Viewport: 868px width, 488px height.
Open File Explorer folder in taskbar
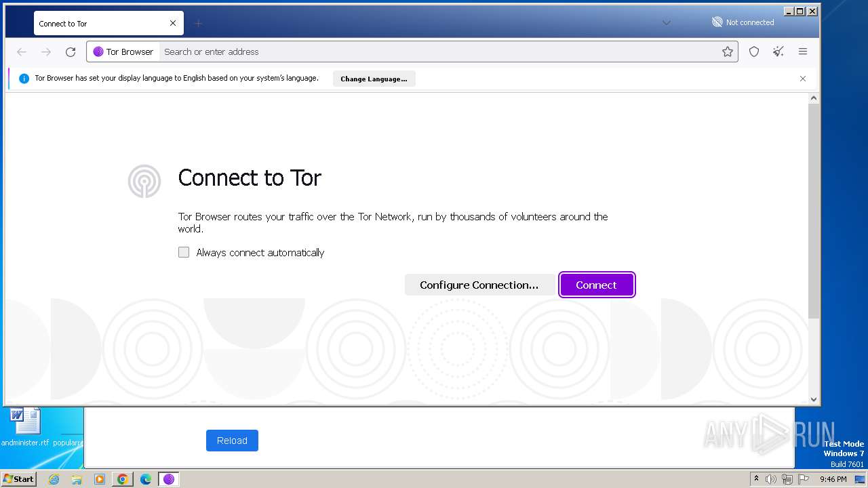coord(77,479)
